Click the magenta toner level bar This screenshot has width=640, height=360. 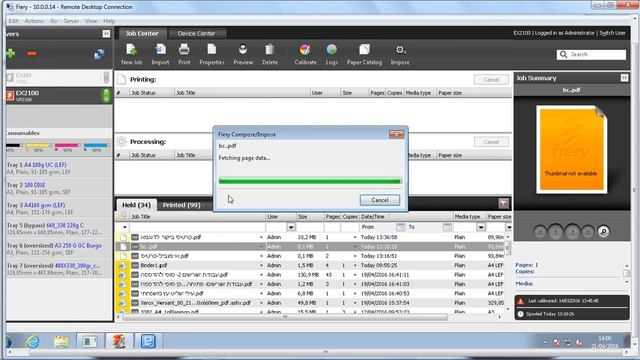click(x=67, y=145)
